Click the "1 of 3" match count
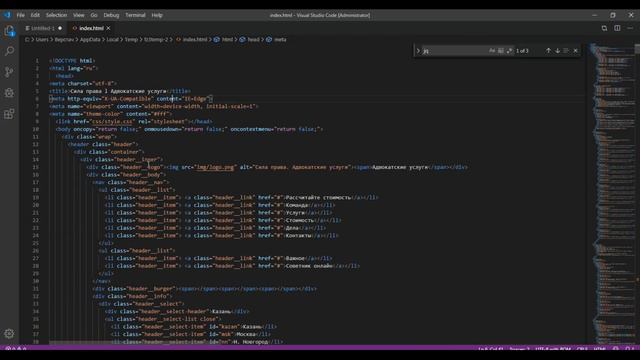 tap(522, 51)
